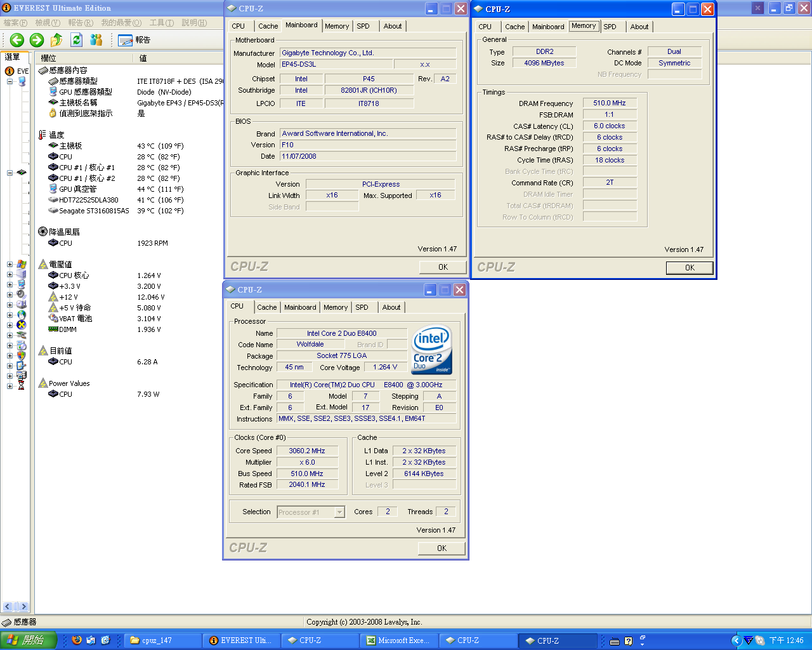
Task: Select the Windows flag operating system tree icon
Action: (x=22, y=264)
